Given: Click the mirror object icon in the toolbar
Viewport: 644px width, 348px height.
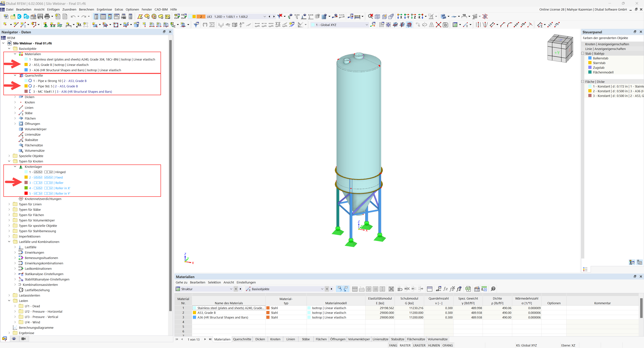Looking at the screenshot, I should (x=432, y=25).
